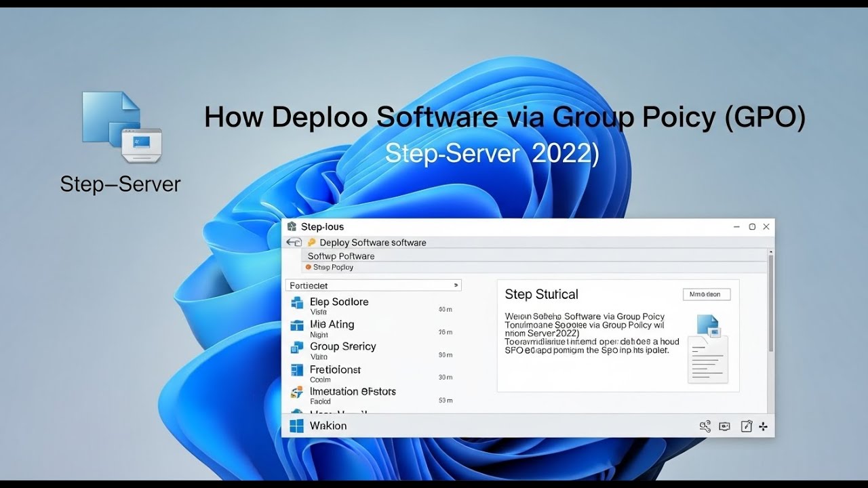This screenshot has width=868, height=488.
Task: Click the 53 m value in the Imetuation Efstors row
Action: pos(446,400)
